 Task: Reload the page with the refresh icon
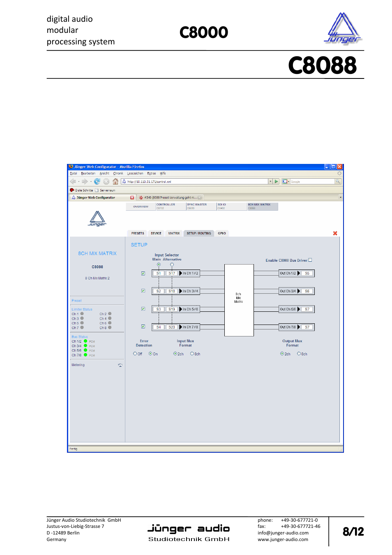[97, 181]
